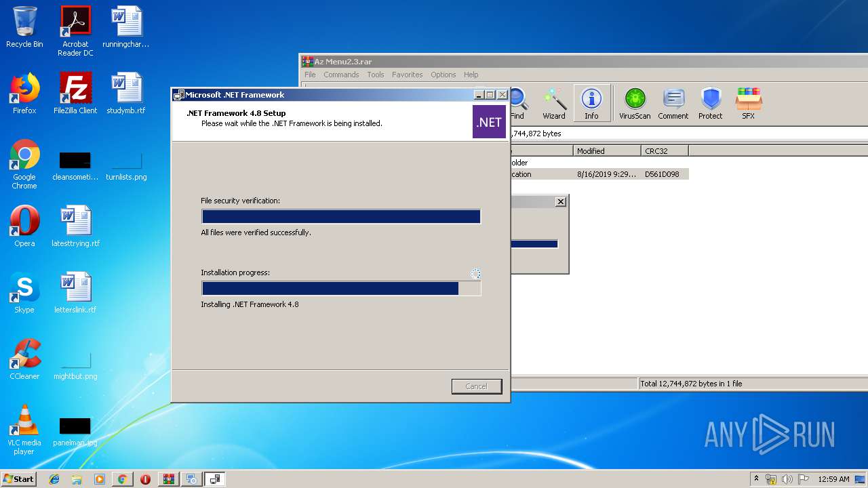Sort WinRAR list by CRC32 column
The width and height of the screenshot is (868, 488).
tap(665, 150)
